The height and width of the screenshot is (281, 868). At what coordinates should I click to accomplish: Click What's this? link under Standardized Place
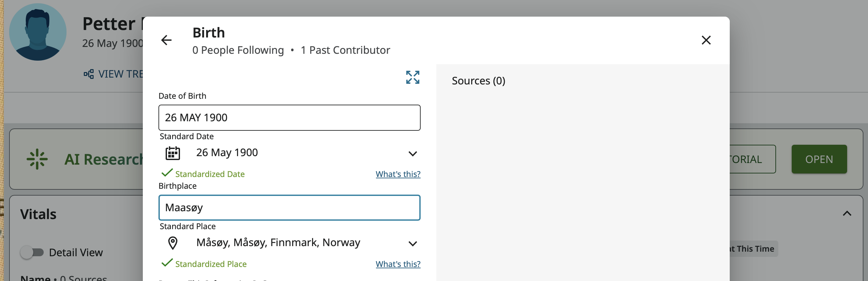pos(398,264)
